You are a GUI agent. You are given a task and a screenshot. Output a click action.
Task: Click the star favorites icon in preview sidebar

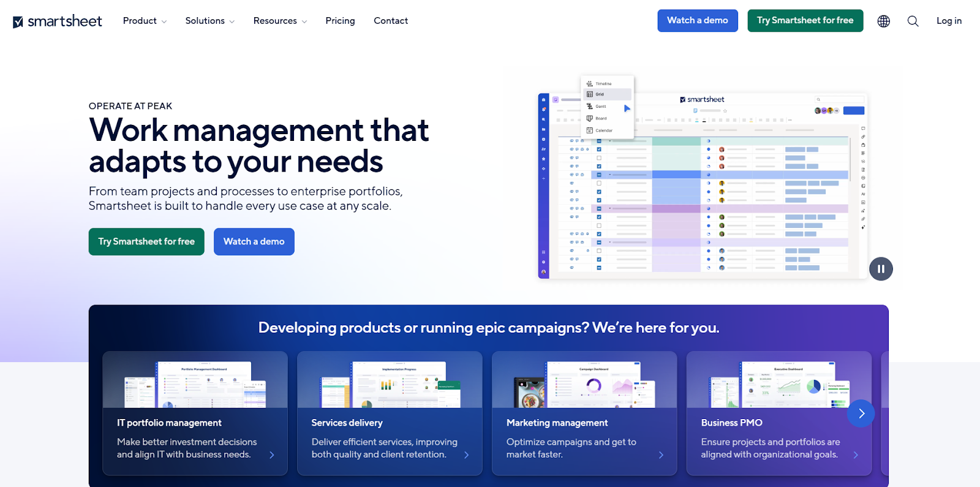point(543,159)
